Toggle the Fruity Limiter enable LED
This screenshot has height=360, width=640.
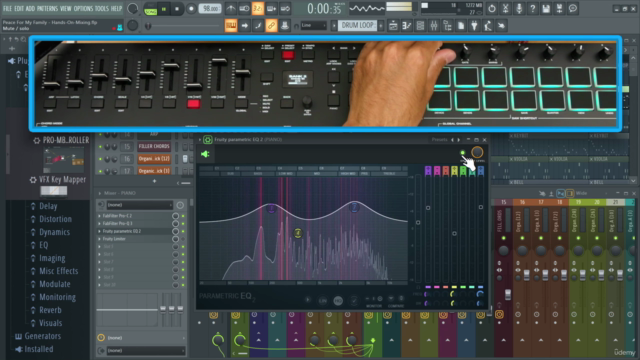[x=183, y=239]
